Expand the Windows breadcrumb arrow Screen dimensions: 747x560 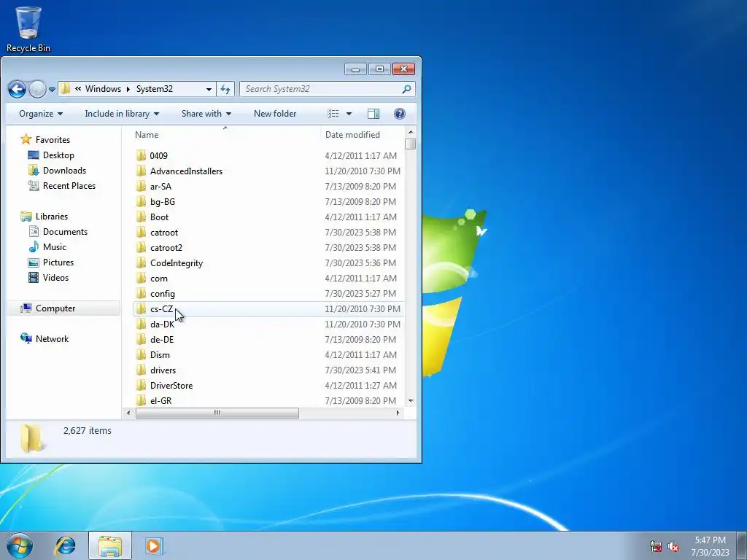click(x=128, y=89)
